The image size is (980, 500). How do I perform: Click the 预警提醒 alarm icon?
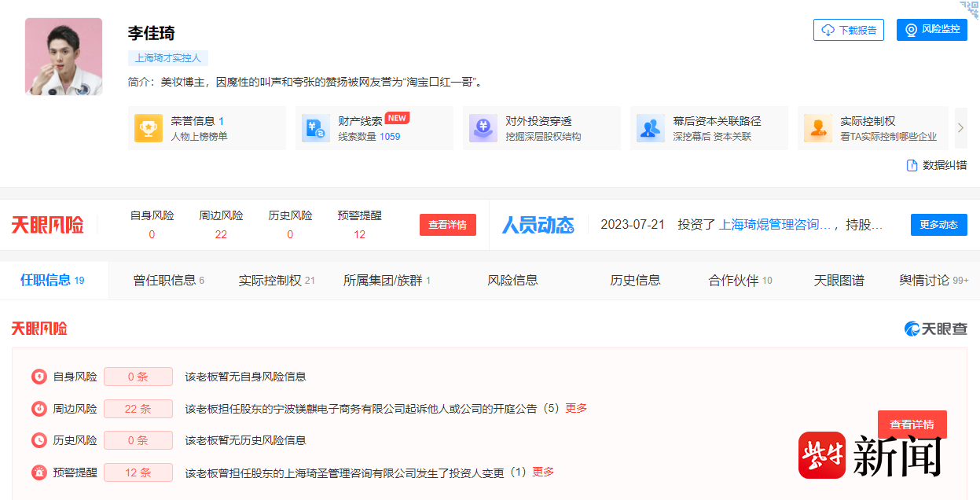[39, 472]
